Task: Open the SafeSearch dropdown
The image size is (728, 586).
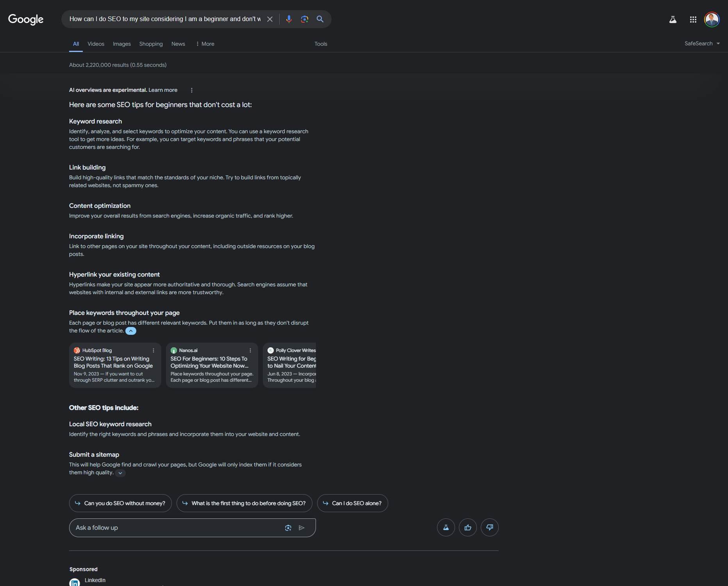Action: pos(702,44)
